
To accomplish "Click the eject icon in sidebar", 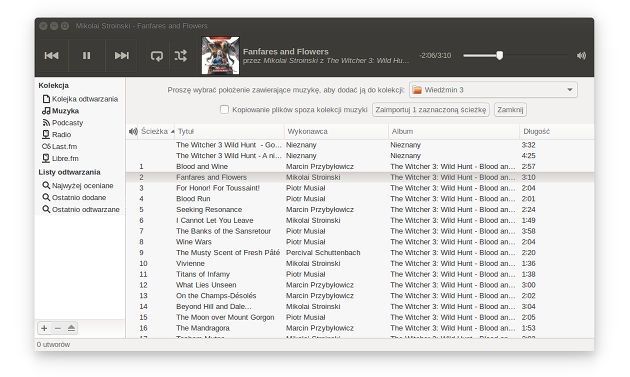I will 71,328.
